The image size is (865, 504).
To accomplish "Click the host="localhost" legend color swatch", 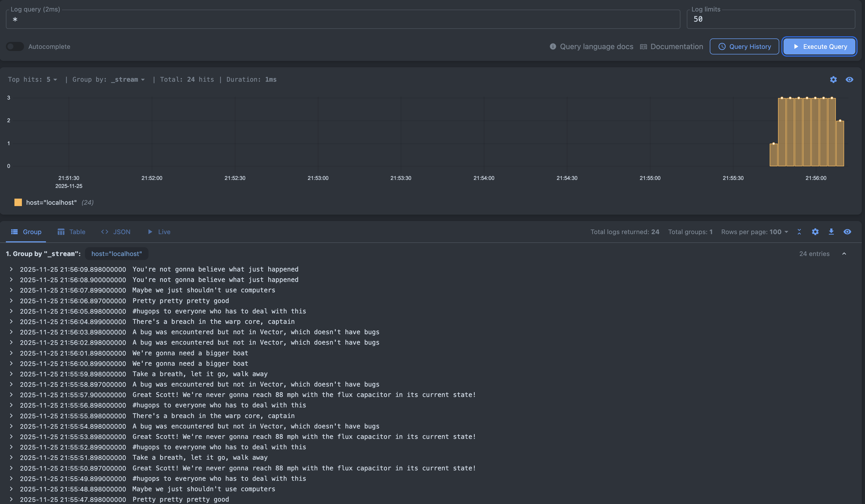I will pyautogui.click(x=18, y=202).
